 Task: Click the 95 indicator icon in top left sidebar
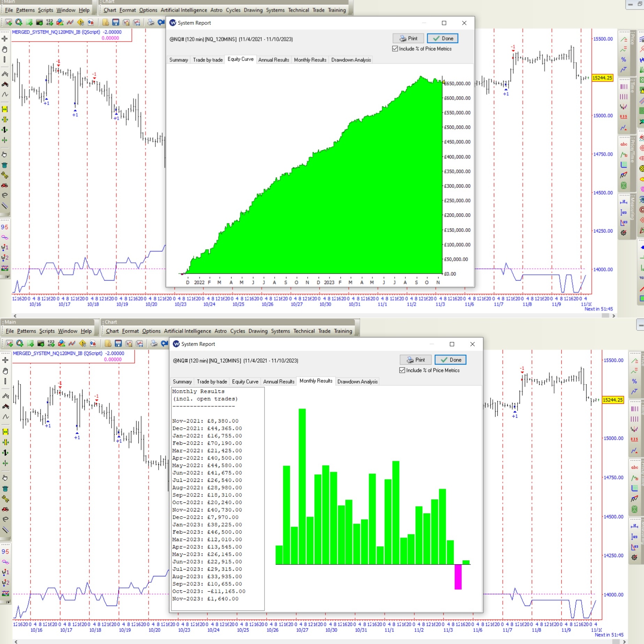[x=5, y=227]
